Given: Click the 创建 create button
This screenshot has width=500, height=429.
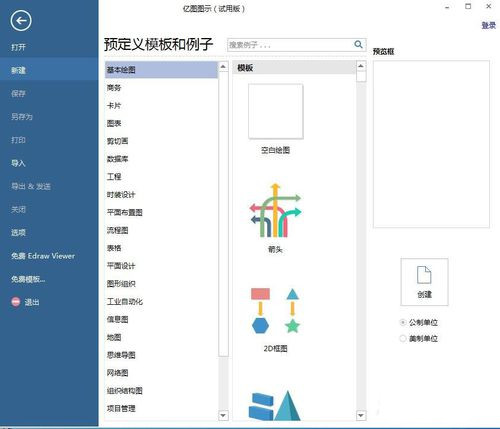Looking at the screenshot, I should pos(424,282).
